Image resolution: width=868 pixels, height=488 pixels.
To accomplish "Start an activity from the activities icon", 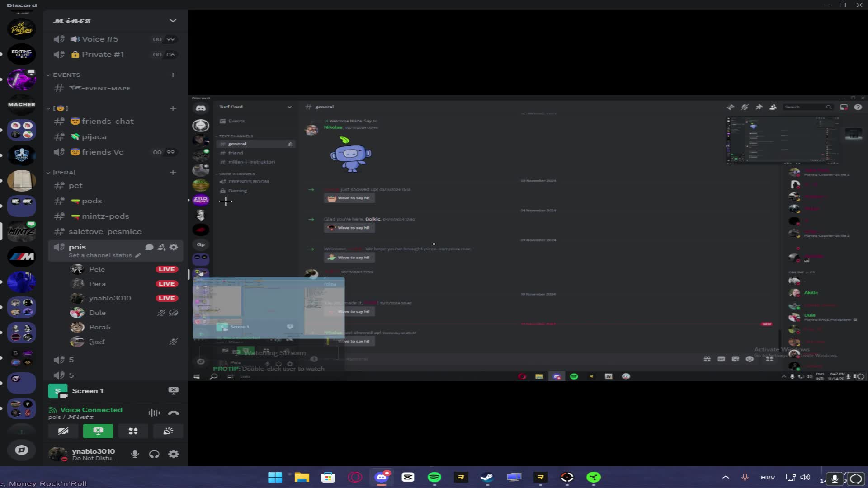I will pos(133,431).
